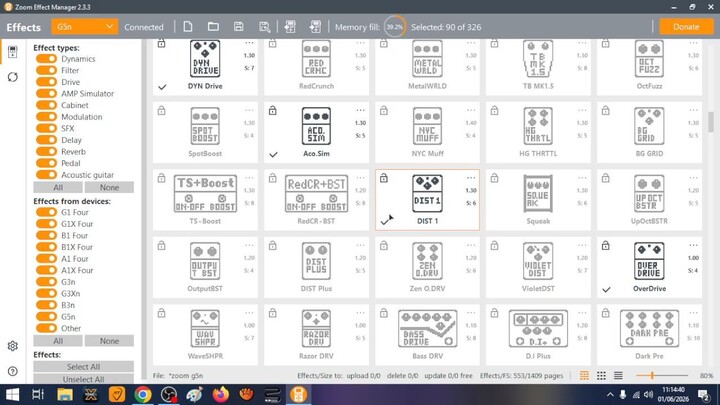Click the effects grid vertical scrollbar
The image size is (720, 405).
pyautogui.click(x=711, y=122)
